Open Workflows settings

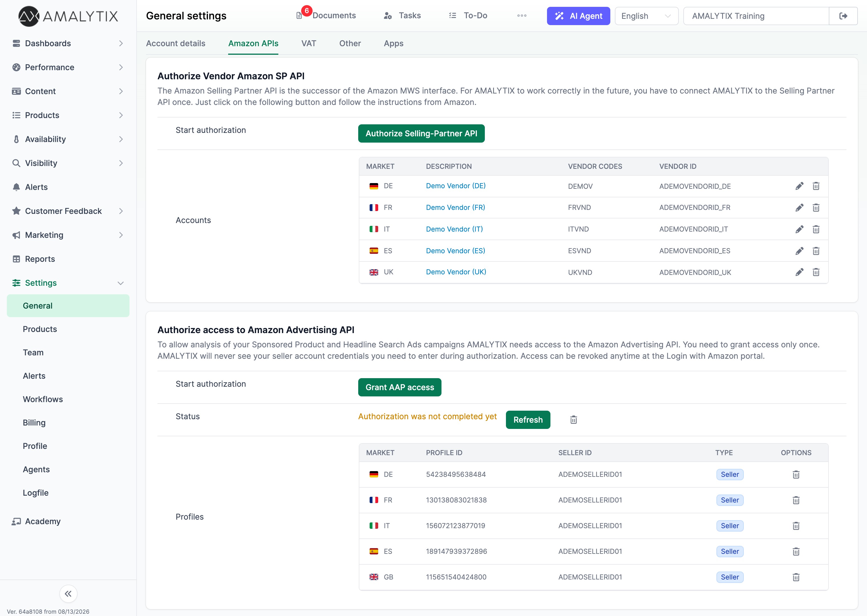68,400
